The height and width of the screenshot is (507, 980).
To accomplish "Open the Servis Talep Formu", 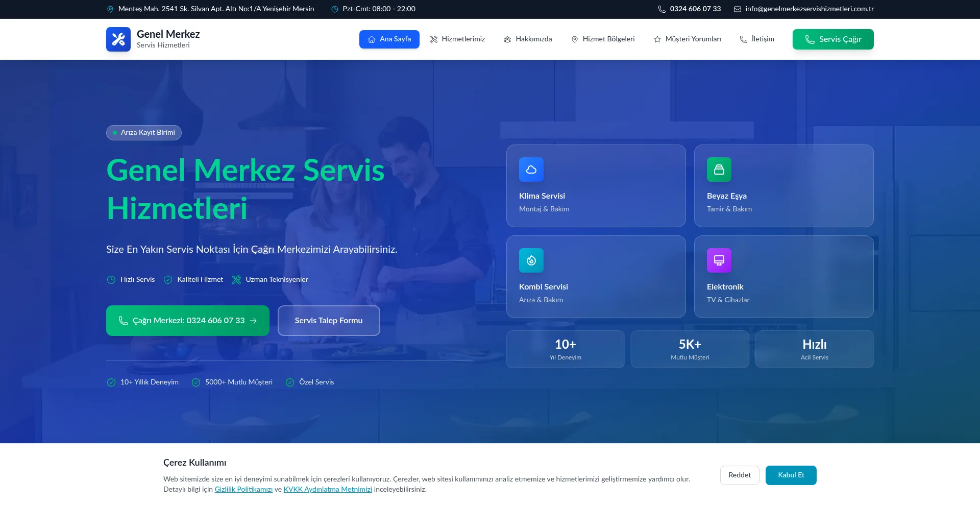I will tap(329, 321).
